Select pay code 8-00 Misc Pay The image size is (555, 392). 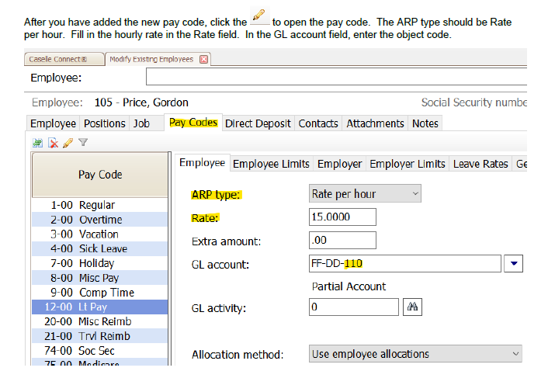tap(100, 278)
